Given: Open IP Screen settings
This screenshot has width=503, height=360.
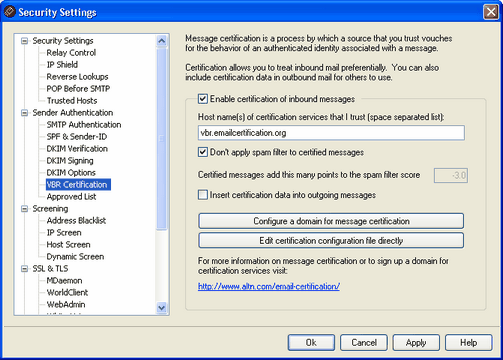Looking at the screenshot, I should (x=64, y=233).
